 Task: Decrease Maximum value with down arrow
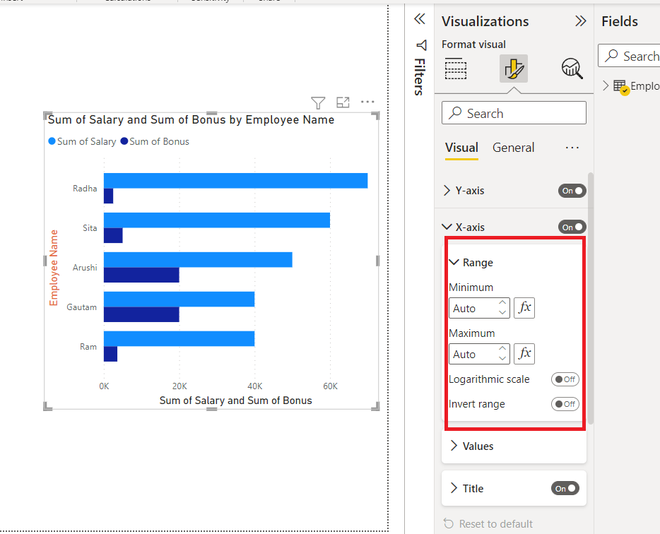(x=502, y=359)
